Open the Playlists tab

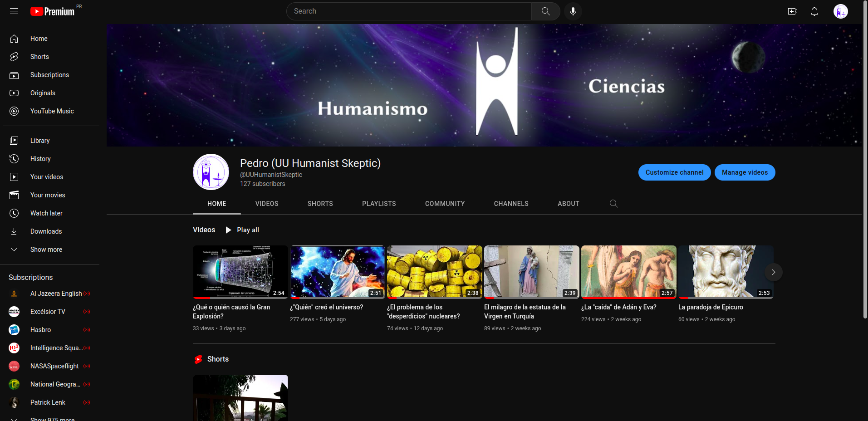click(x=379, y=204)
